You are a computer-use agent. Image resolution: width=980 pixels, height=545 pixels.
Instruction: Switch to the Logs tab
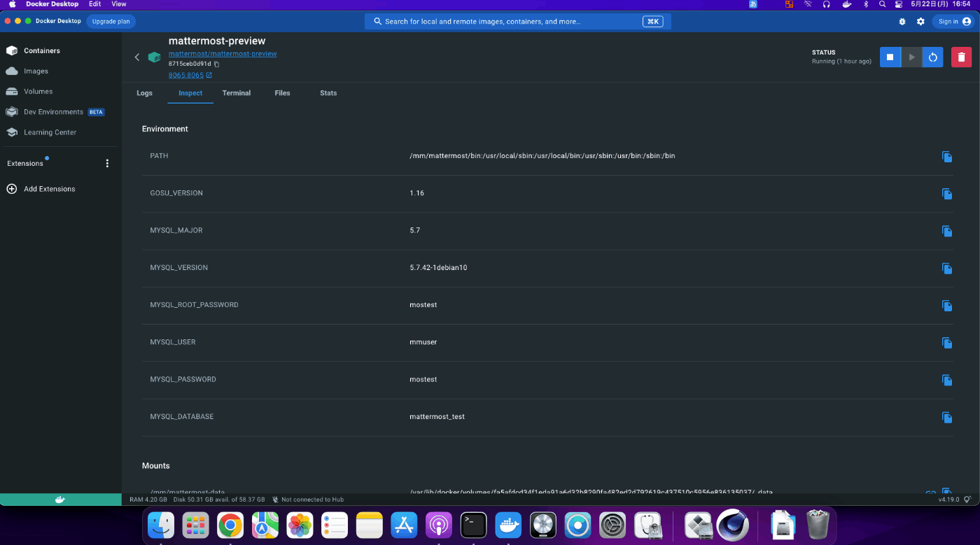pyautogui.click(x=145, y=93)
